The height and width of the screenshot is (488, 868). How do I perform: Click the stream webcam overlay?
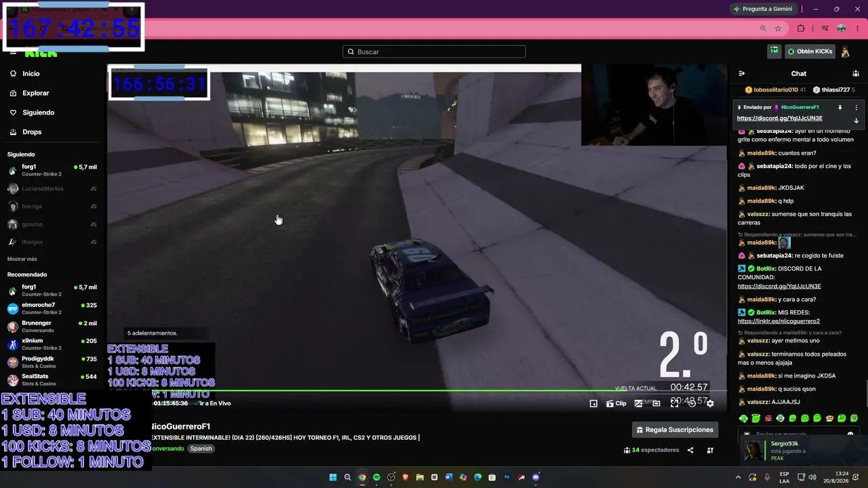click(x=654, y=105)
